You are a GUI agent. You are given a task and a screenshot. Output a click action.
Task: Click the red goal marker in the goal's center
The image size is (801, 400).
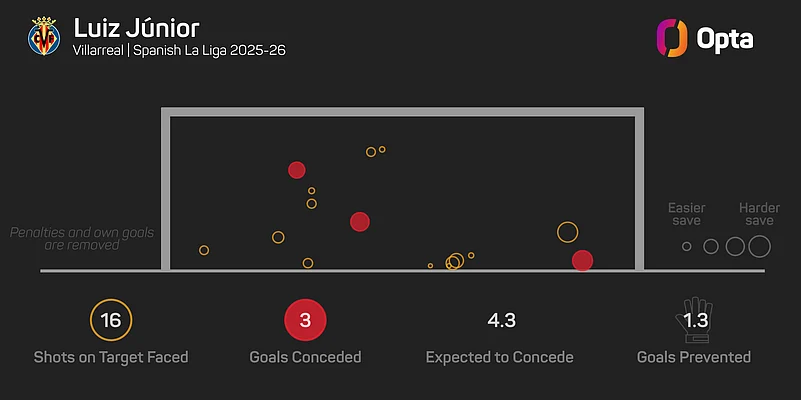click(360, 222)
